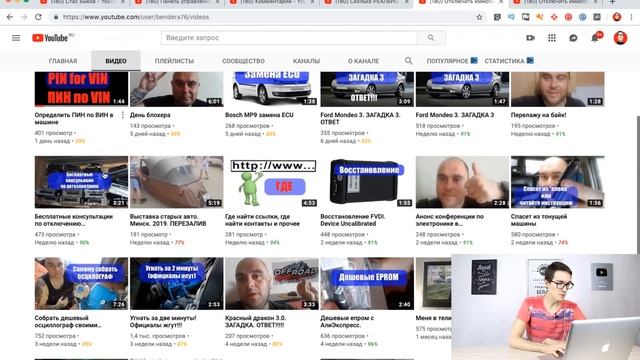Screen dimensions: 640x360
Task: Focus the Введите запрос search field
Action: click(x=289, y=38)
